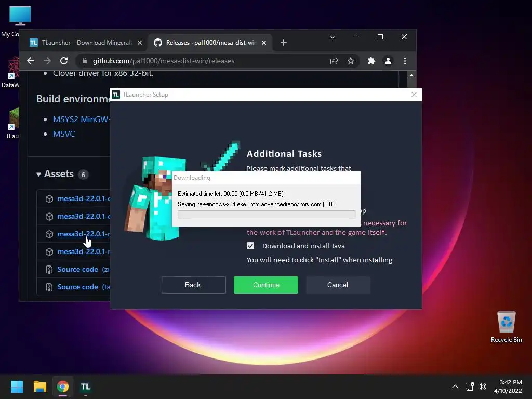Viewport: 532px width, 399px height.
Task: Share this page icon in Chrome
Action: (x=334, y=61)
